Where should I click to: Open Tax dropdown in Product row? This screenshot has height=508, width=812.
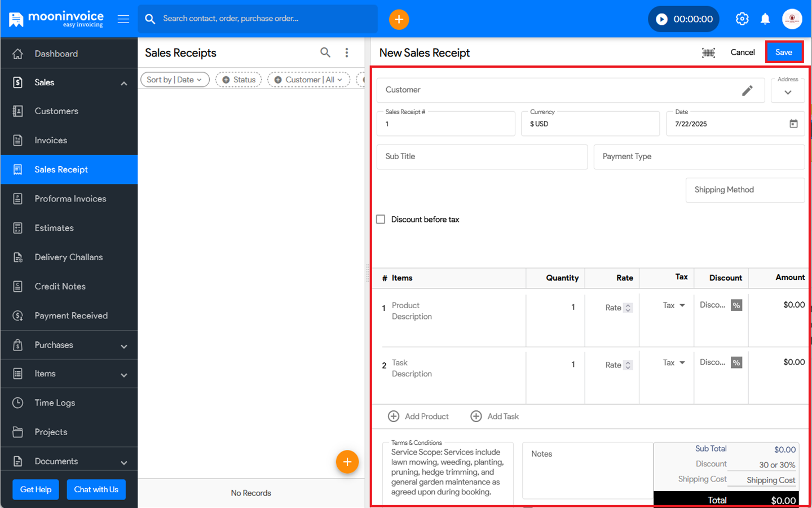(x=674, y=305)
